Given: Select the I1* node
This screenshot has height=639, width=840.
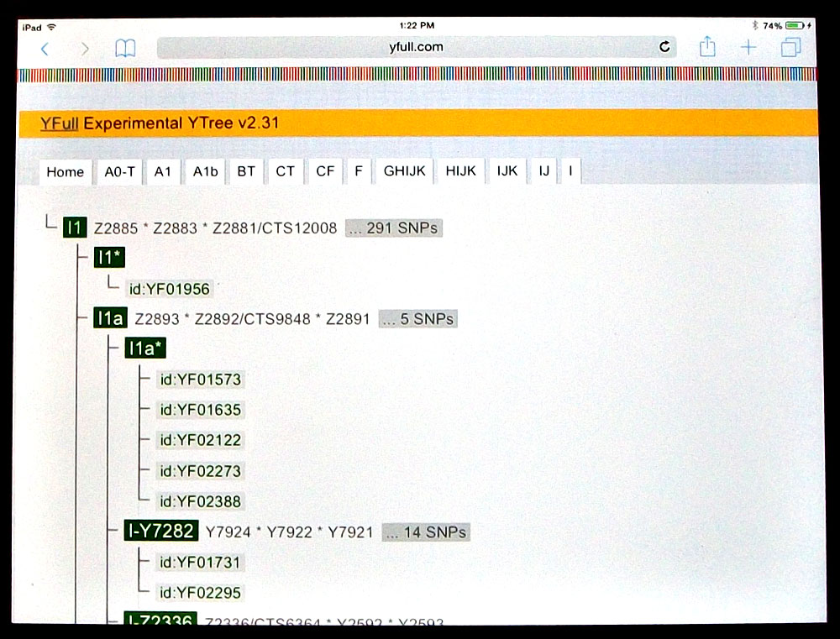Looking at the screenshot, I should (109, 258).
